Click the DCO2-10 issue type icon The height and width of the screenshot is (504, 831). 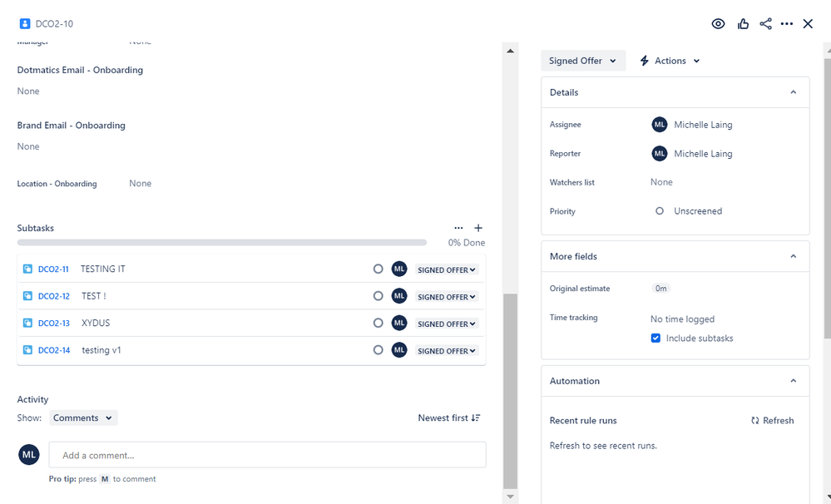[24, 24]
